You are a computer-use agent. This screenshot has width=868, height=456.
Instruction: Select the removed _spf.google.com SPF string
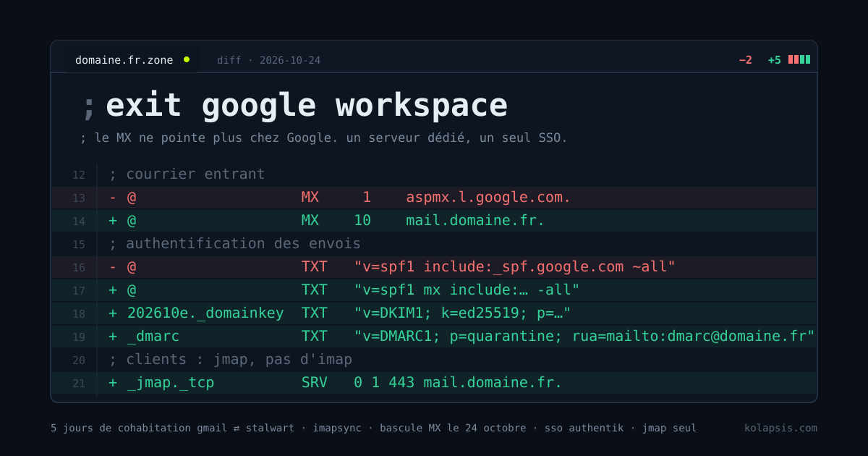click(x=514, y=267)
